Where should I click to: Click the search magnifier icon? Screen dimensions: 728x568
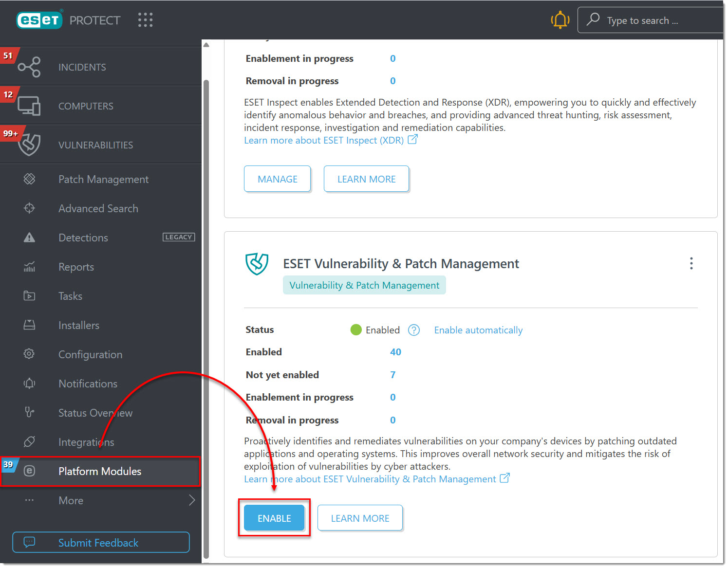coord(593,19)
